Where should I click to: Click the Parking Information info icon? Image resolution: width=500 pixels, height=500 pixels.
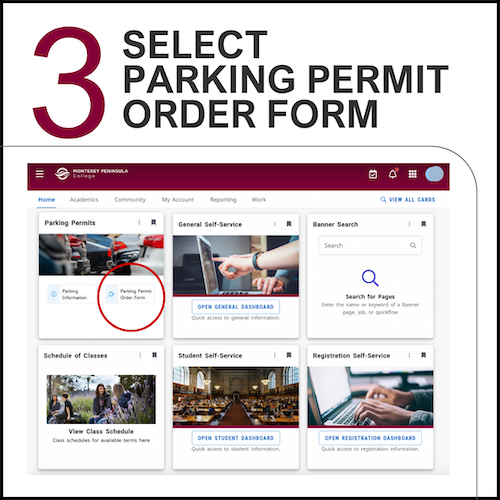(54, 294)
